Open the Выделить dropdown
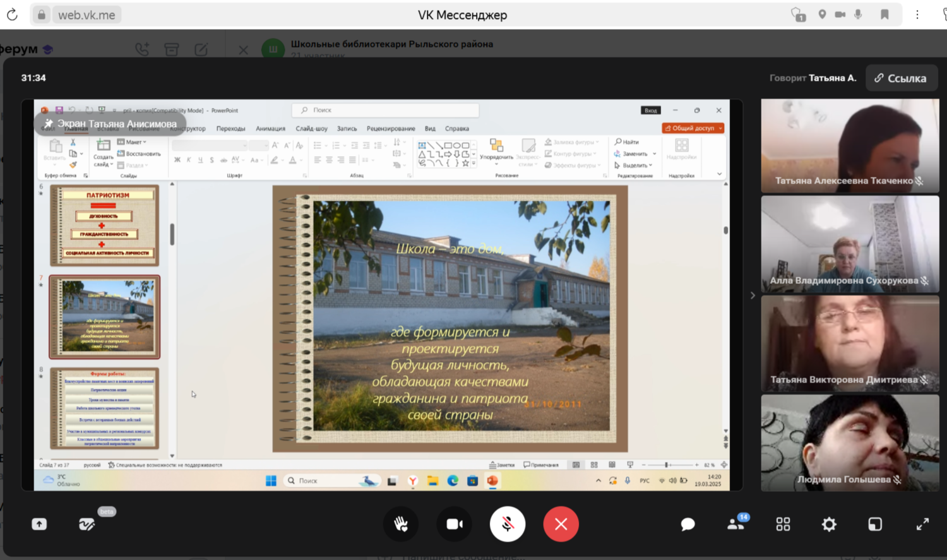Image resolution: width=947 pixels, height=560 pixels. pos(633,165)
